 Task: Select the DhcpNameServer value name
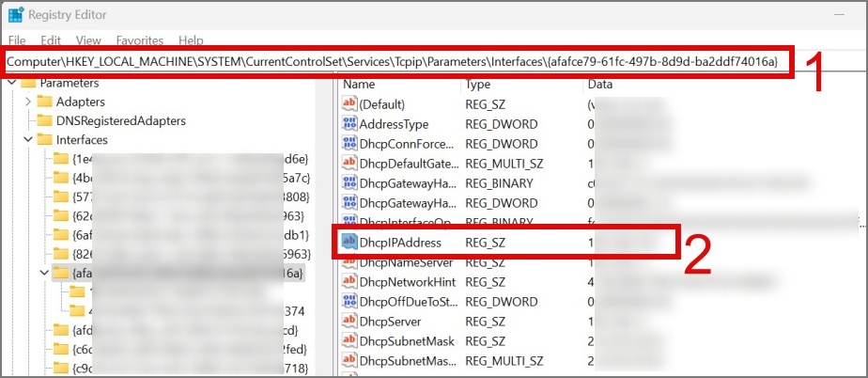click(407, 262)
